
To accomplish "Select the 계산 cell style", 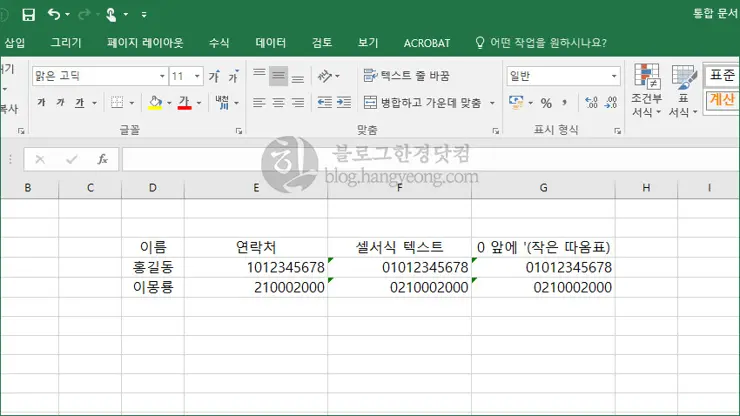I will (x=722, y=100).
